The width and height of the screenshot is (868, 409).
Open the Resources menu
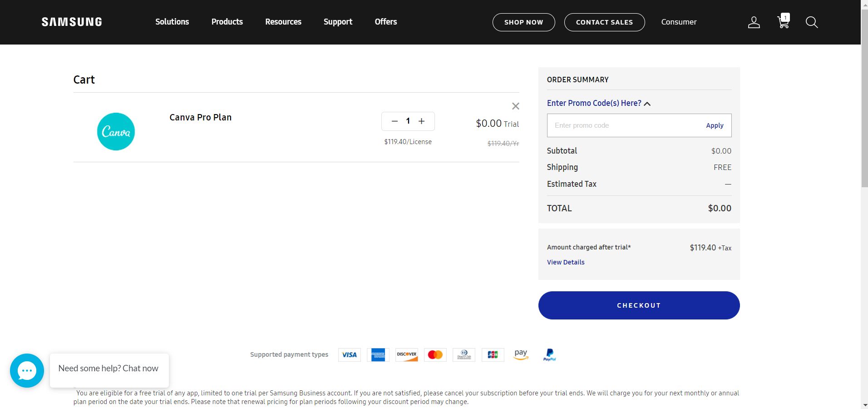(283, 22)
